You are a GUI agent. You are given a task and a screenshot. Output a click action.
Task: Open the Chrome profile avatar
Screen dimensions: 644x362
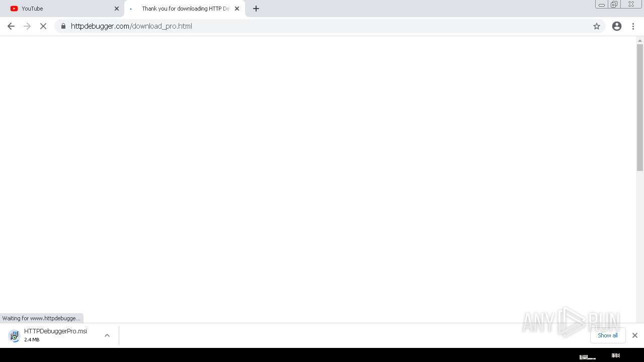tap(617, 26)
